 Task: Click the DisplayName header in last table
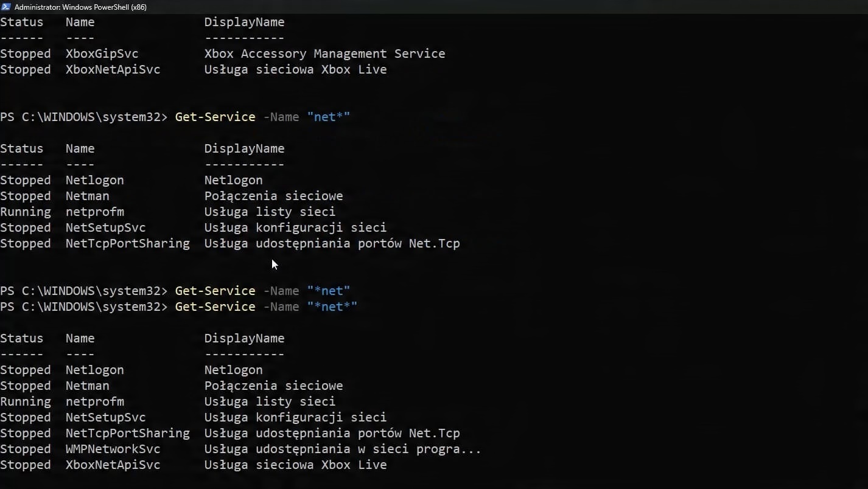click(244, 338)
